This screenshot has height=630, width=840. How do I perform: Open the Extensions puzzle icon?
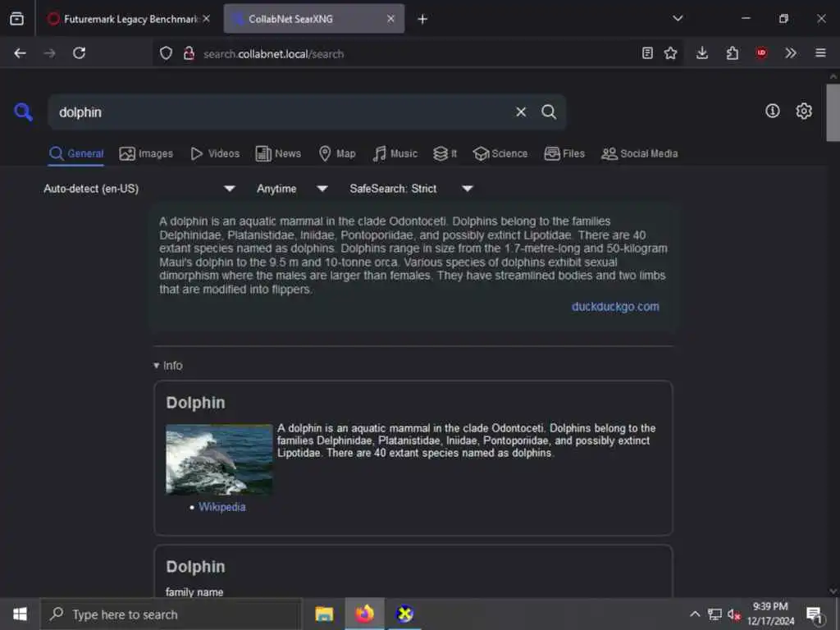[x=733, y=53]
